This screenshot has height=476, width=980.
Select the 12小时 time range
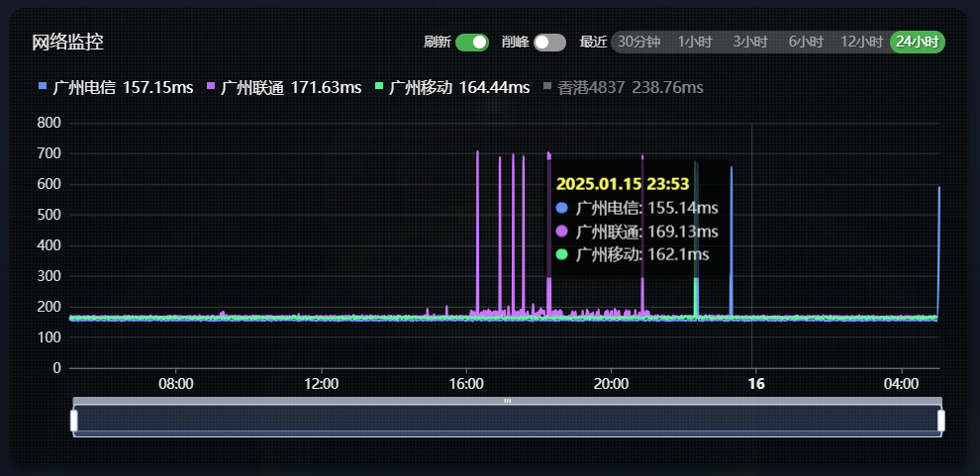point(861,42)
